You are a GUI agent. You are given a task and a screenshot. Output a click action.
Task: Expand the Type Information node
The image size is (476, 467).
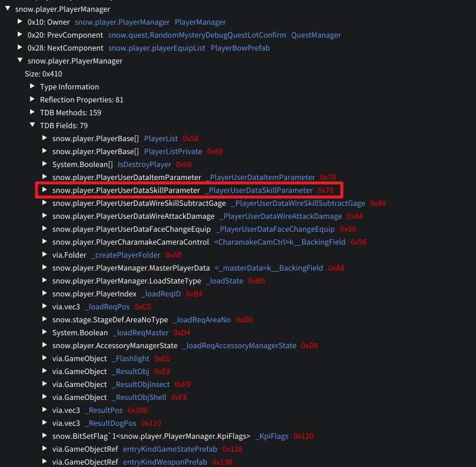click(32, 87)
